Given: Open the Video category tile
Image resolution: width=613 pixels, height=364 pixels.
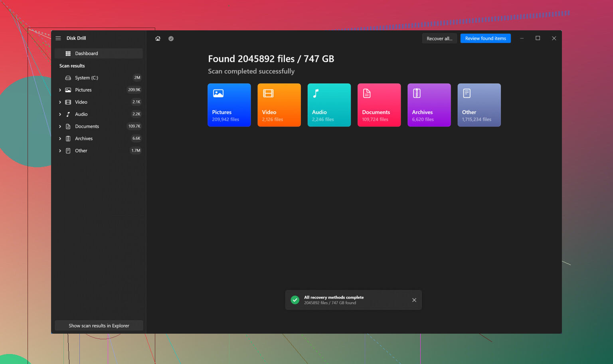Looking at the screenshot, I should (279, 105).
